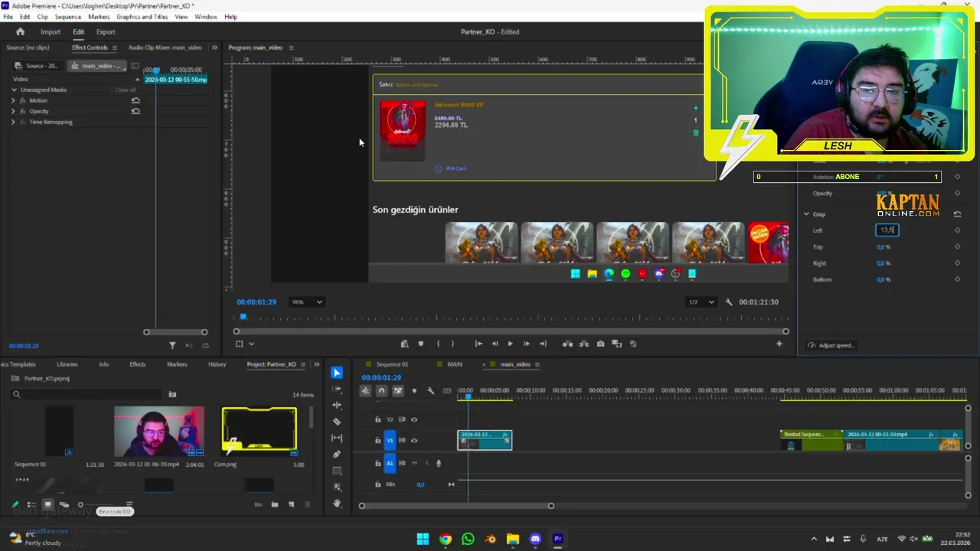Toggle visibility eye of track V1
The width and height of the screenshot is (980, 551).
pyautogui.click(x=414, y=441)
